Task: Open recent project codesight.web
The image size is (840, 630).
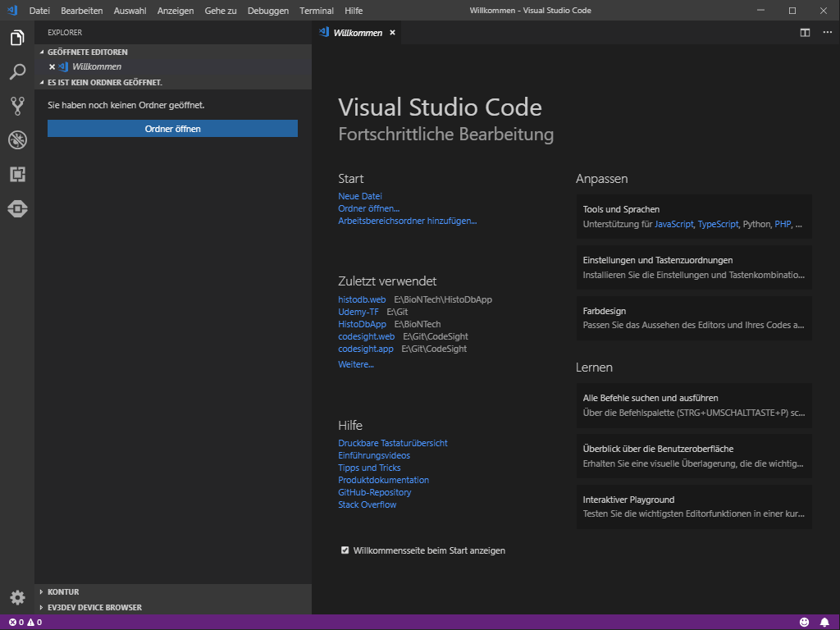Action: click(x=366, y=336)
